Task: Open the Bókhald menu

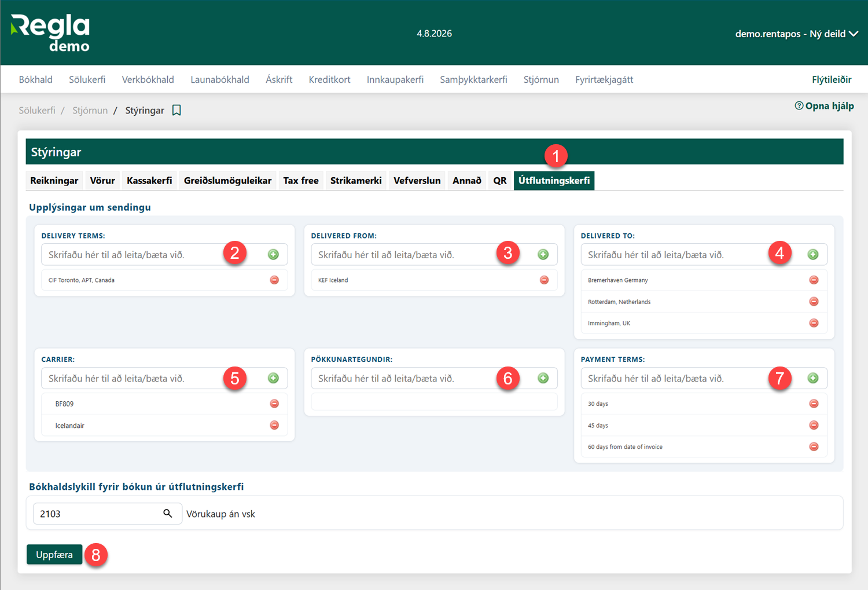Action: pyautogui.click(x=36, y=80)
